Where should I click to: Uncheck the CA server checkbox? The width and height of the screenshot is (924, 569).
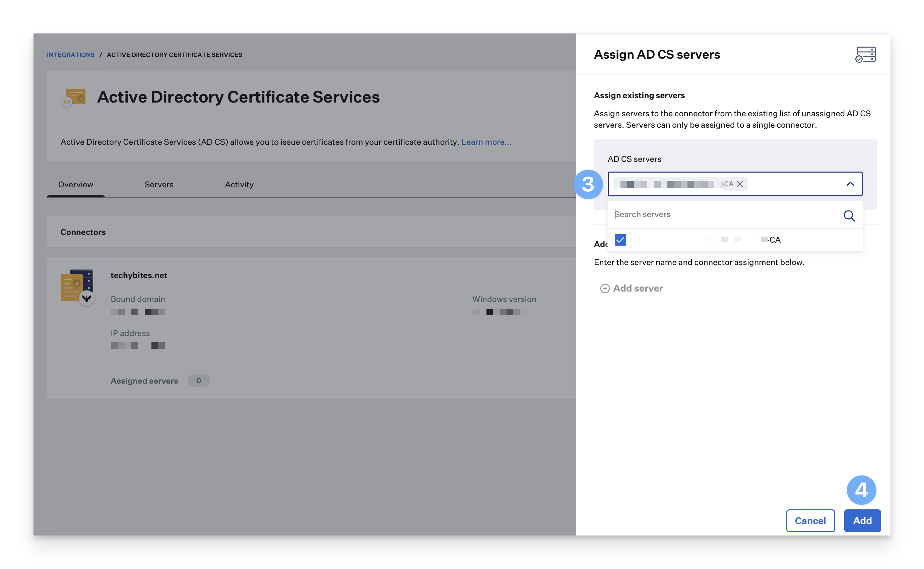tap(620, 240)
